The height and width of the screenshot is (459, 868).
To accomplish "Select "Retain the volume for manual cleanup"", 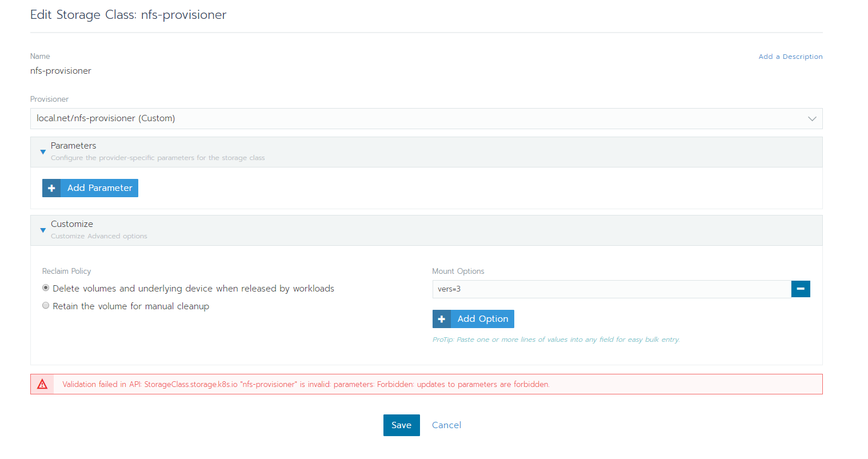I will tap(46, 305).
